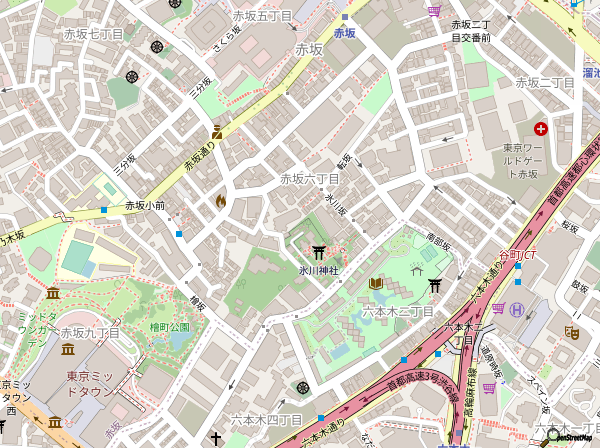
Task: Click the library book icon
Action: tap(376, 284)
